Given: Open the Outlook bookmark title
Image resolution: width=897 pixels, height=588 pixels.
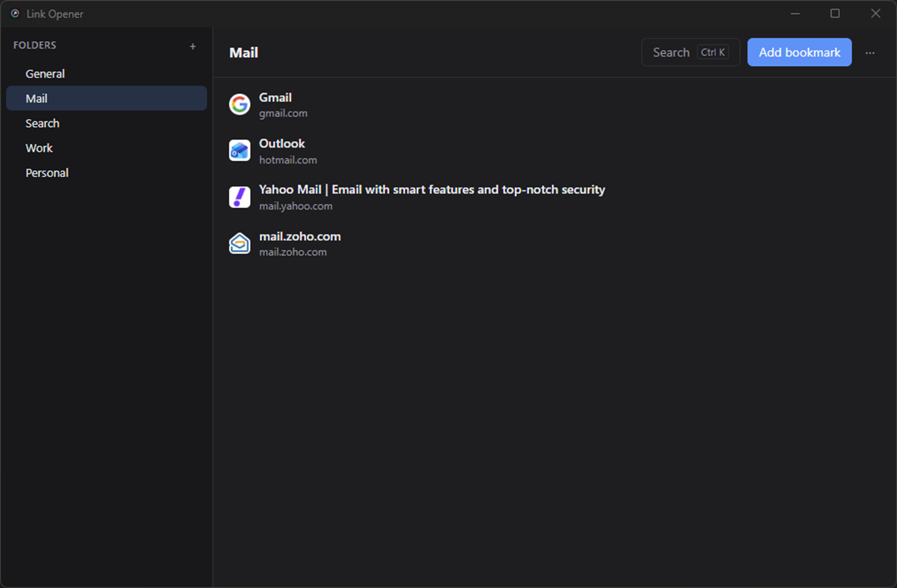Looking at the screenshot, I should 282,144.
